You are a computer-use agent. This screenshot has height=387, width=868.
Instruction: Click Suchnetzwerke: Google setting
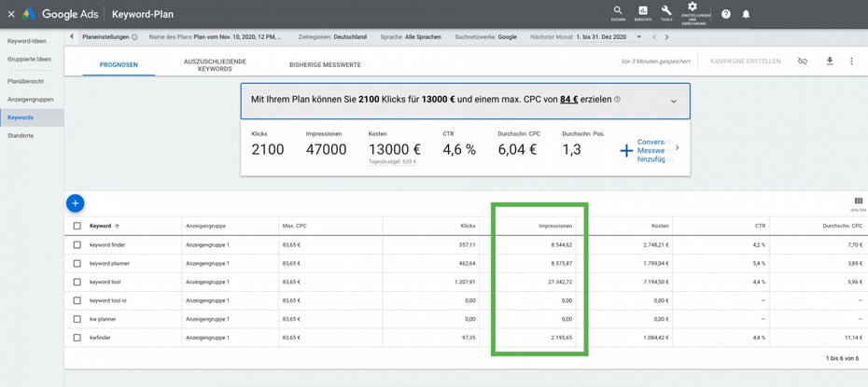point(485,37)
